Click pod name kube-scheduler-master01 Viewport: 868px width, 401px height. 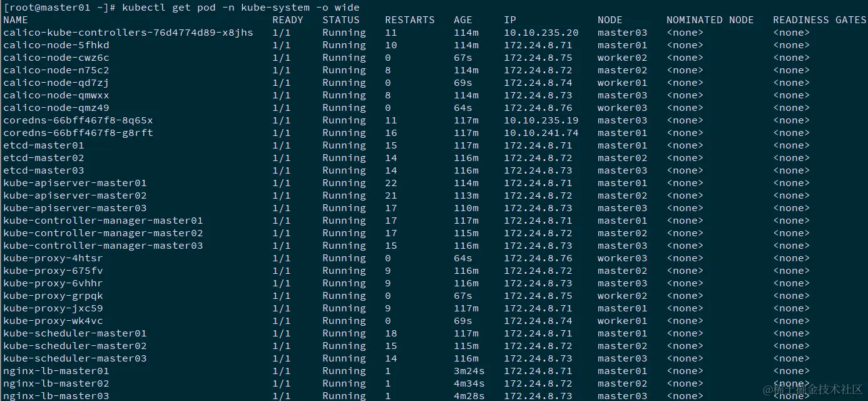pos(75,333)
